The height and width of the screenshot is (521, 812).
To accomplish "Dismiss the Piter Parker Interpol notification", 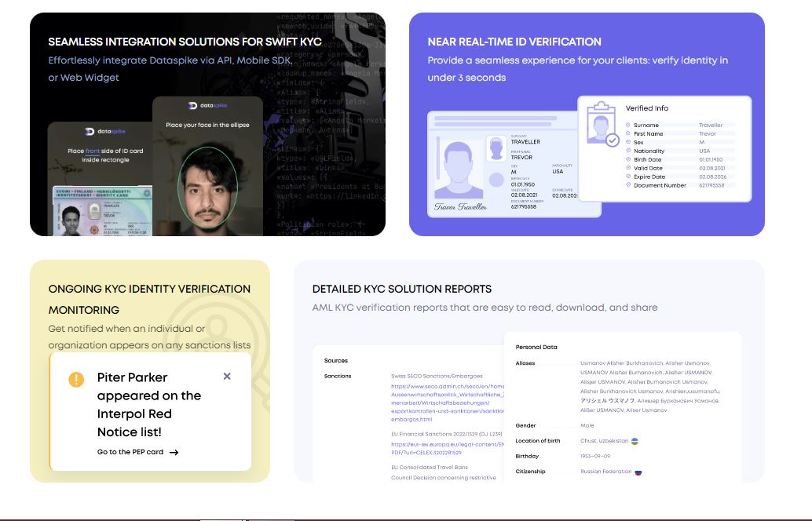I will coord(226,376).
